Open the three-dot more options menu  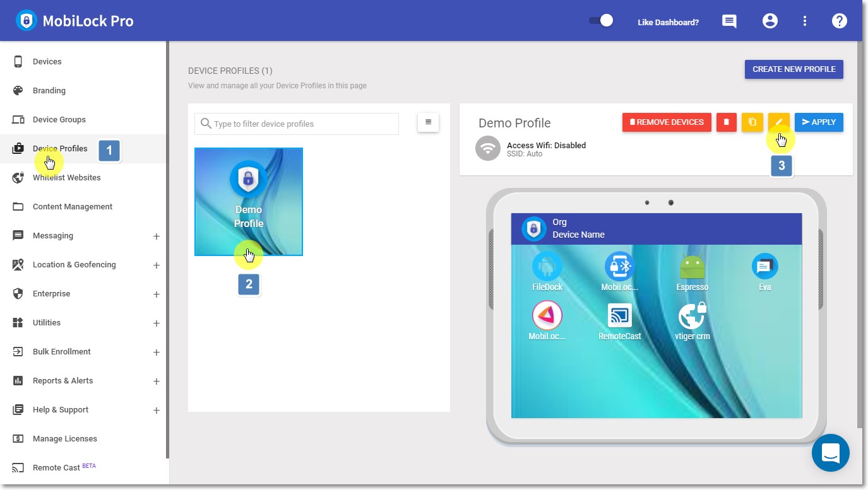(805, 21)
